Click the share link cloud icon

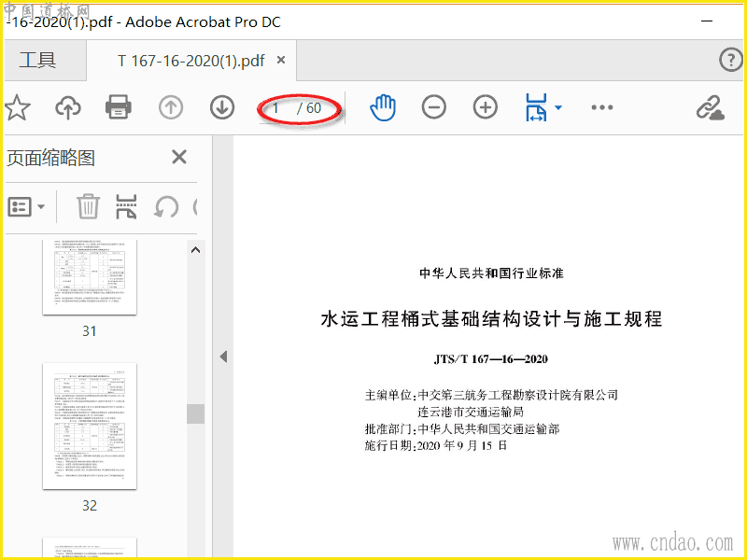[711, 107]
